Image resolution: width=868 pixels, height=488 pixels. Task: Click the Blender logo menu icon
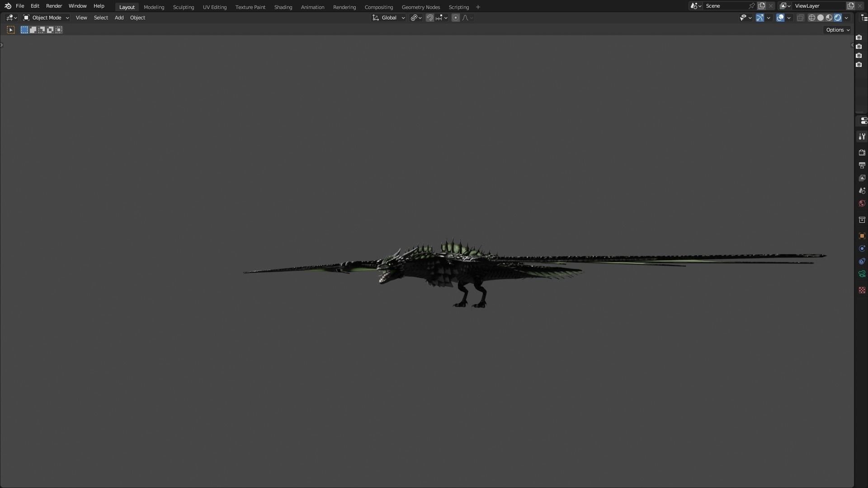tap(8, 6)
